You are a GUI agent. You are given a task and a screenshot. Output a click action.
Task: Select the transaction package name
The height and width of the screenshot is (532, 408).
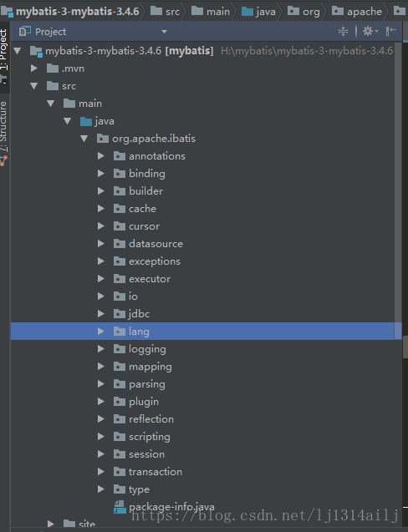click(156, 472)
